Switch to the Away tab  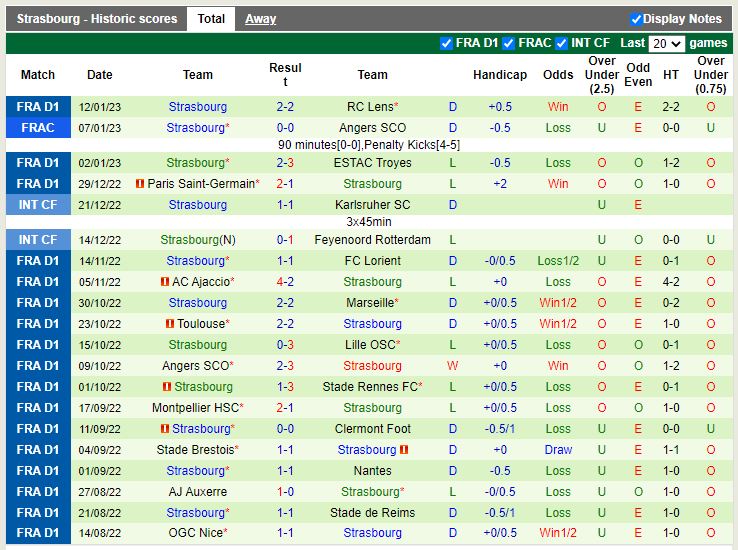260,19
